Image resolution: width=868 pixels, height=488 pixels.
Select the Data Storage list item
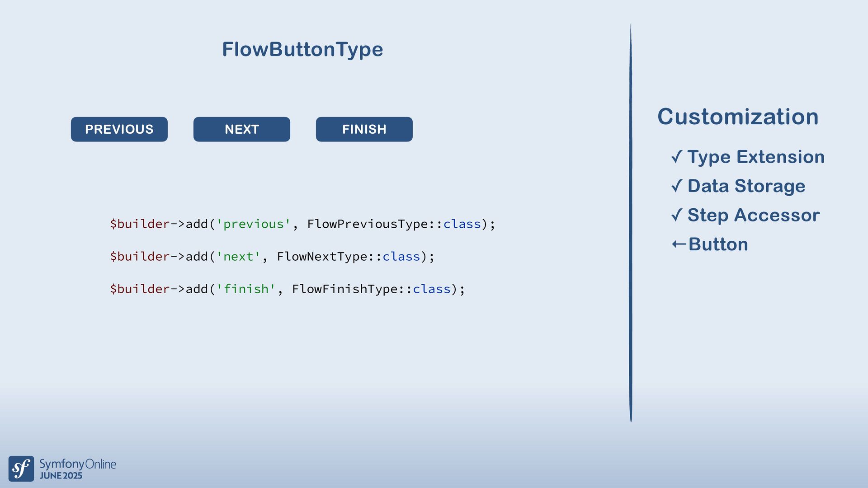tap(746, 186)
